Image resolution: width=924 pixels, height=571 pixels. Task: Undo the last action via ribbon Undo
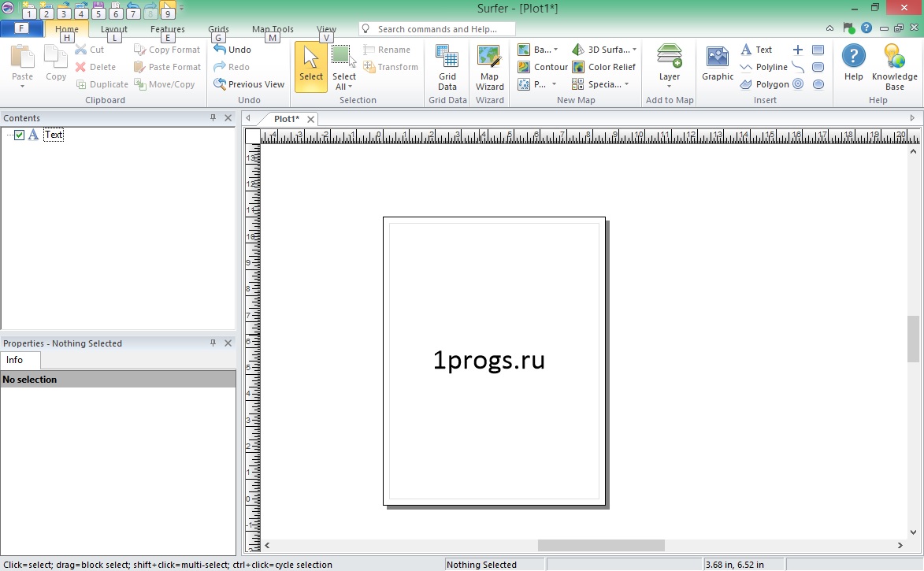(232, 50)
